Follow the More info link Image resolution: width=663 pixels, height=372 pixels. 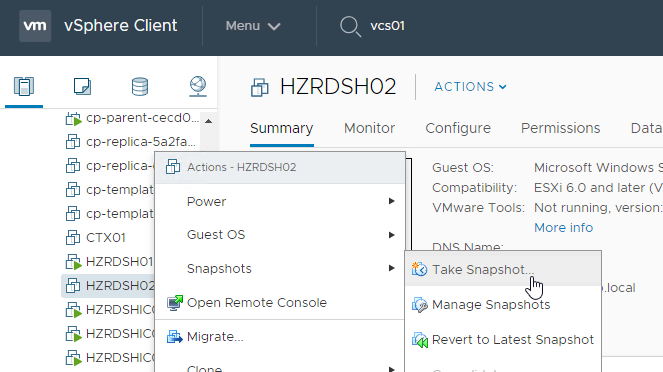point(564,228)
